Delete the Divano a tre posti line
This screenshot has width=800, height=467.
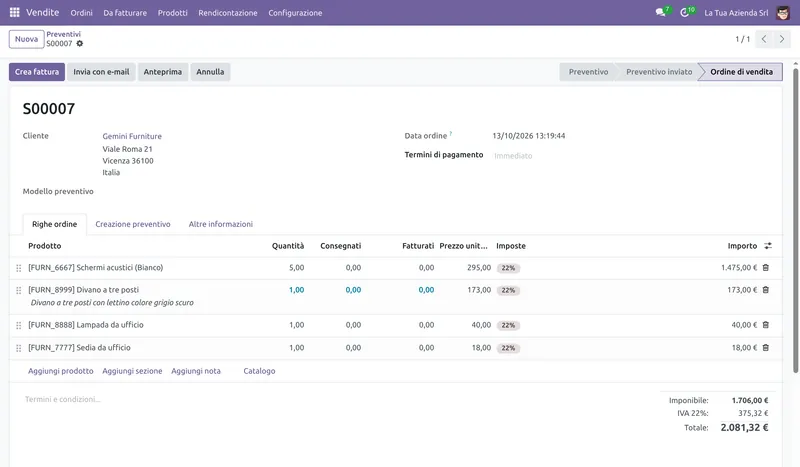[765, 290]
